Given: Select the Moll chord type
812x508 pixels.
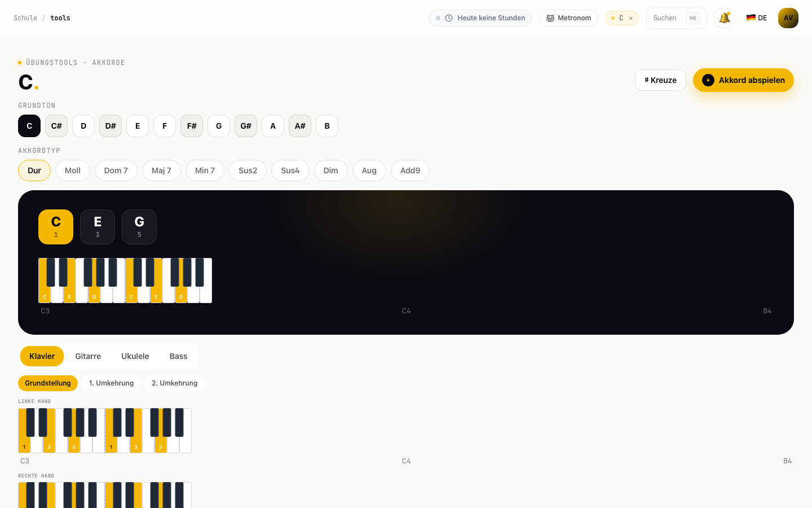Looking at the screenshot, I should (73, 170).
